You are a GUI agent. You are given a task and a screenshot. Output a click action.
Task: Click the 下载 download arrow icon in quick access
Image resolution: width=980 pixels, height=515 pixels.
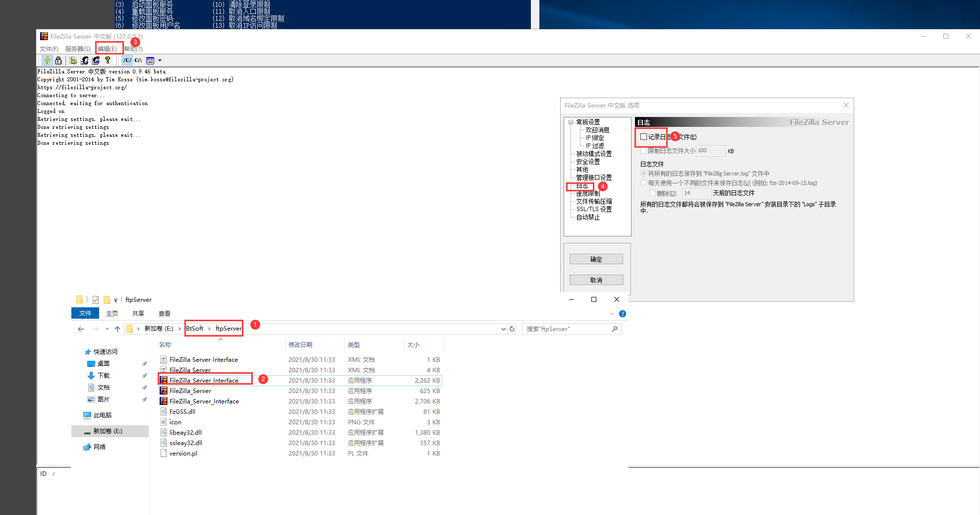point(91,375)
